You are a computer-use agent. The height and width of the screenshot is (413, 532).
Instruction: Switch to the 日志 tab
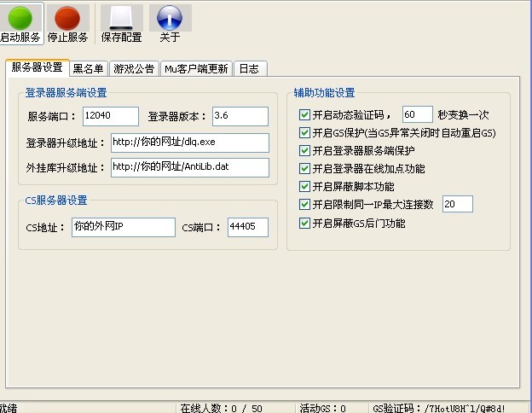(249, 69)
